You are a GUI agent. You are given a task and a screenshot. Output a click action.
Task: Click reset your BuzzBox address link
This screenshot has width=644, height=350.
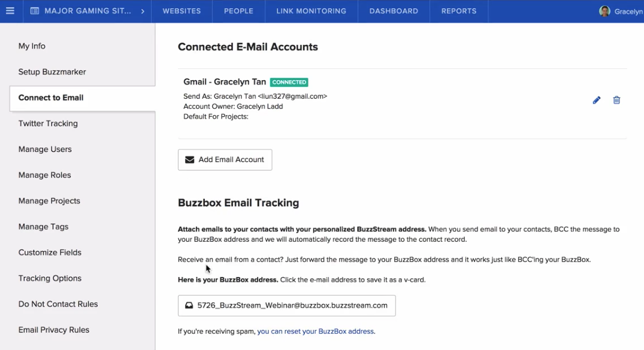(316, 331)
